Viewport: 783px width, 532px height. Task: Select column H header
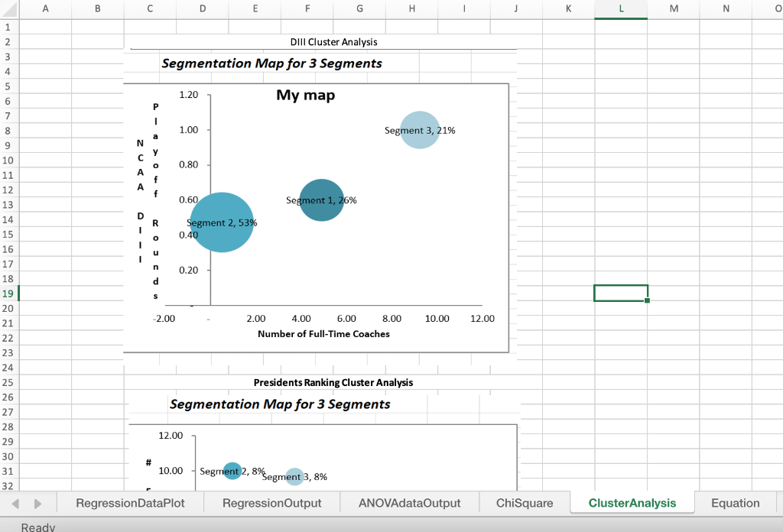[411, 8]
